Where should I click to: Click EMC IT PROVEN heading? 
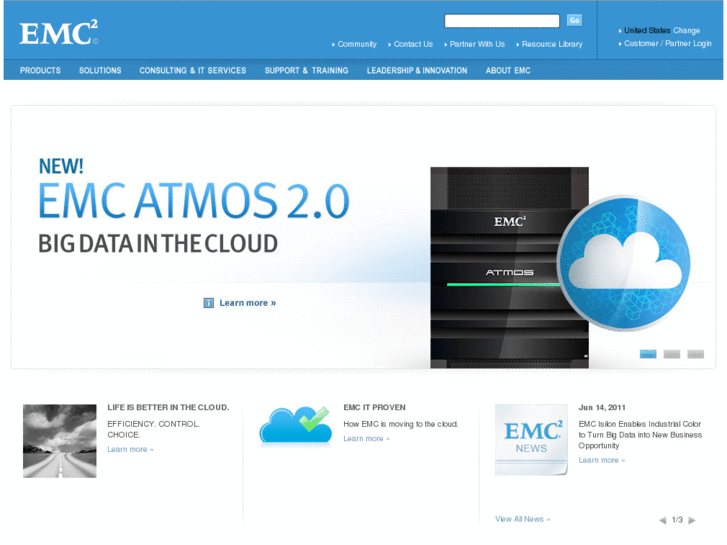[375, 407]
